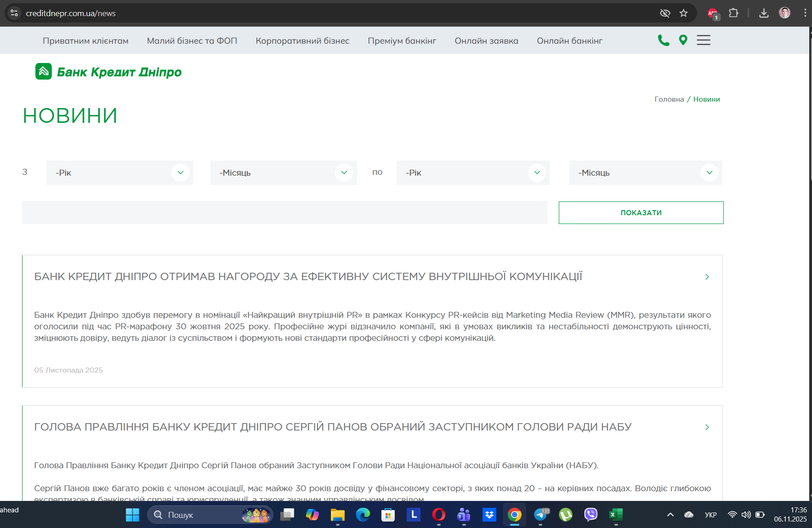Screen dimensions: 812x528
Task: Click the green phone call icon
Action: coord(664,40)
